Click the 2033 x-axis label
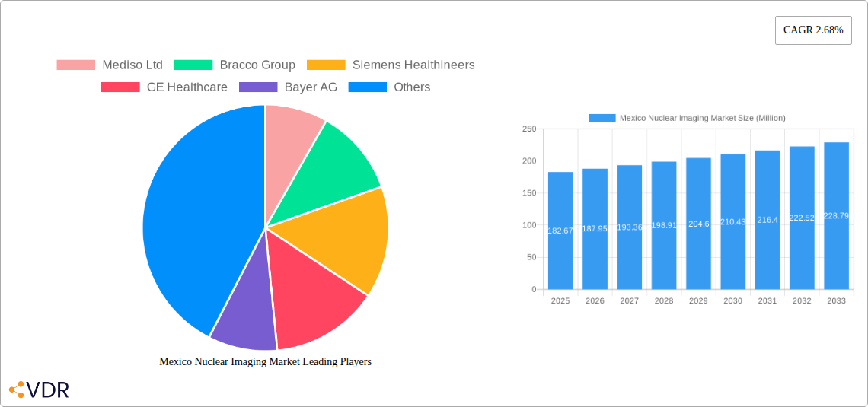This screenshot has height=407, width=868. (x=837, y=300)
